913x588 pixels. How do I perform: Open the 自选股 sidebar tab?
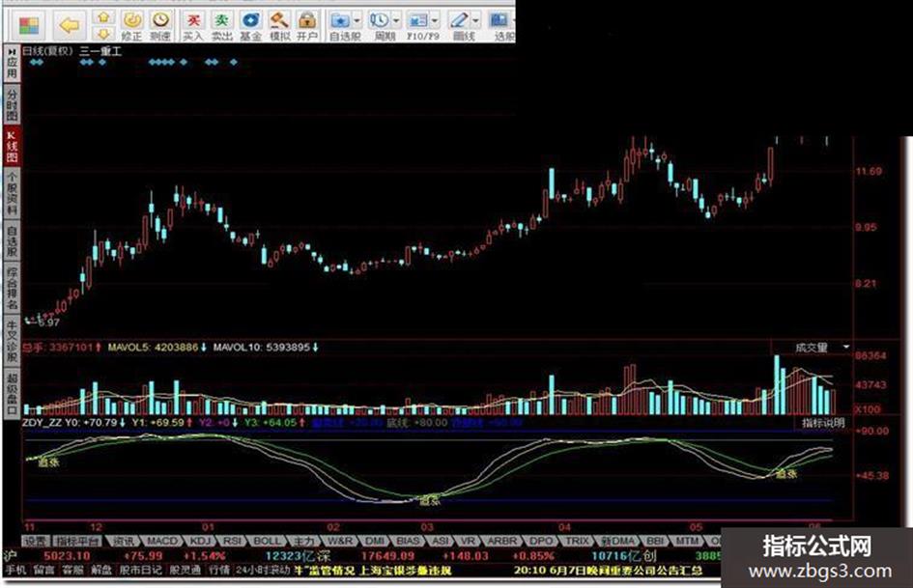12,241
